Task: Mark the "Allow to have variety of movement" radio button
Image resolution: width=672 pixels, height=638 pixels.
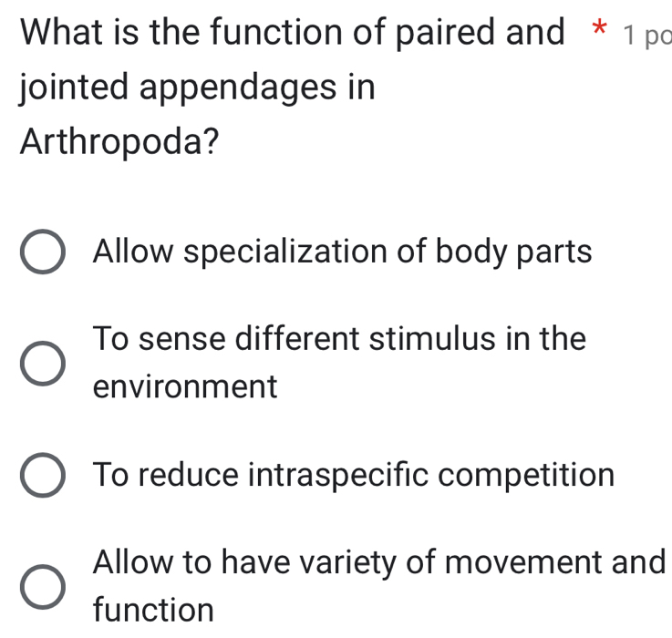Action: tap(43, 588)
